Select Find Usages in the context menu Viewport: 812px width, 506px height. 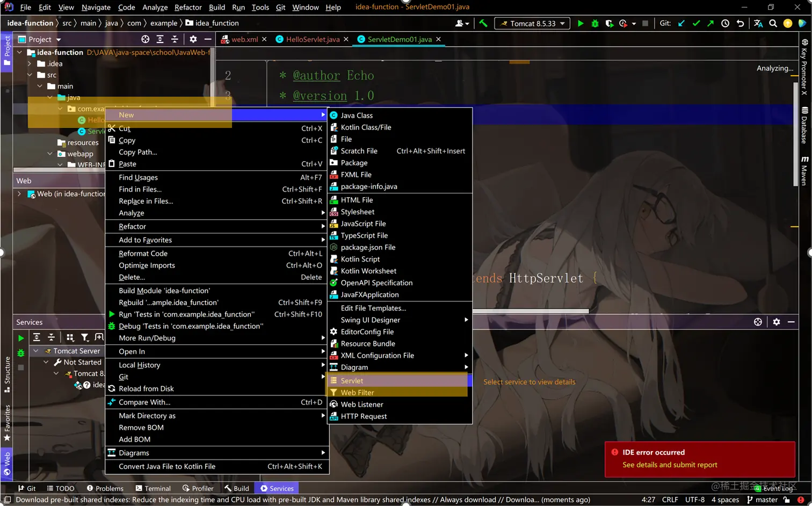(x=217, y=177)
